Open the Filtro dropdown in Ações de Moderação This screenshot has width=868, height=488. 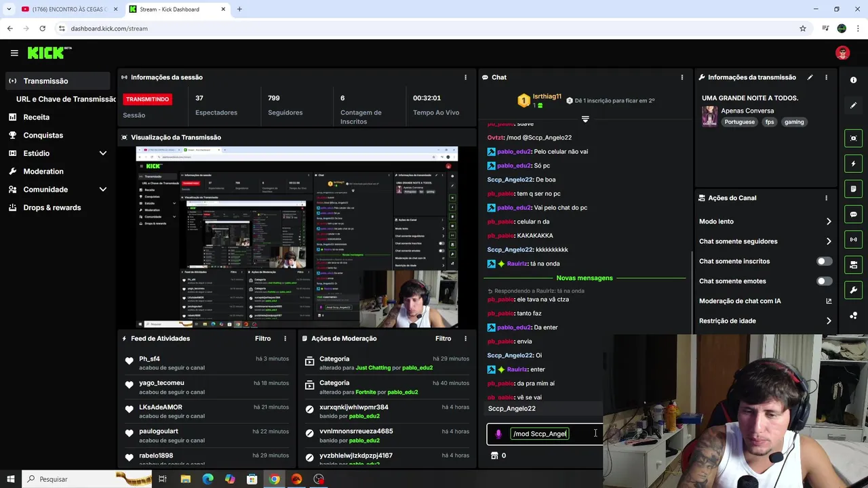(443, 338)
